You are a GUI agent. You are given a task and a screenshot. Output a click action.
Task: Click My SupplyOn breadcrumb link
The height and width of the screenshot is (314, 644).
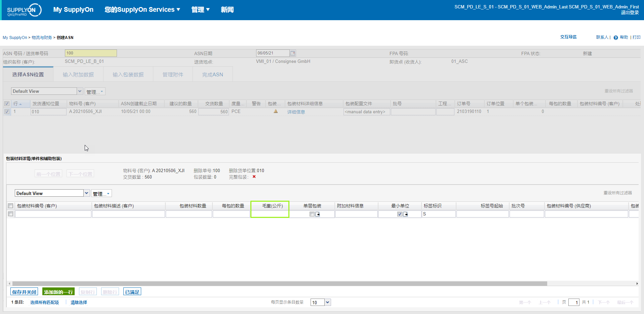15,38
